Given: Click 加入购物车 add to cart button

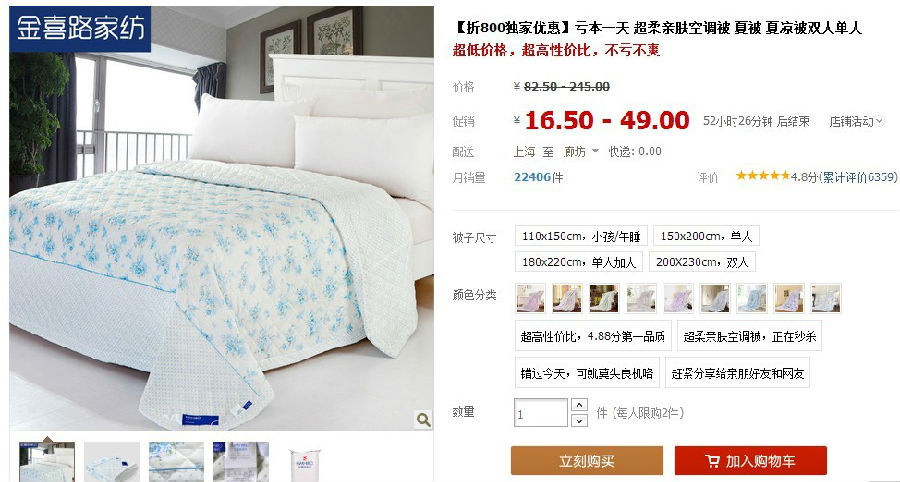Looking at the screenshot, I should point(751,461).
